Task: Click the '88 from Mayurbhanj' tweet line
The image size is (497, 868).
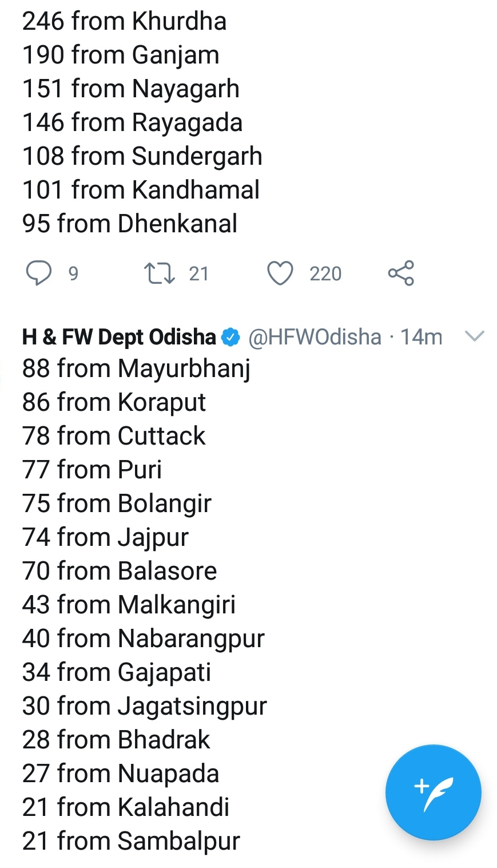Action: [136, 368]
